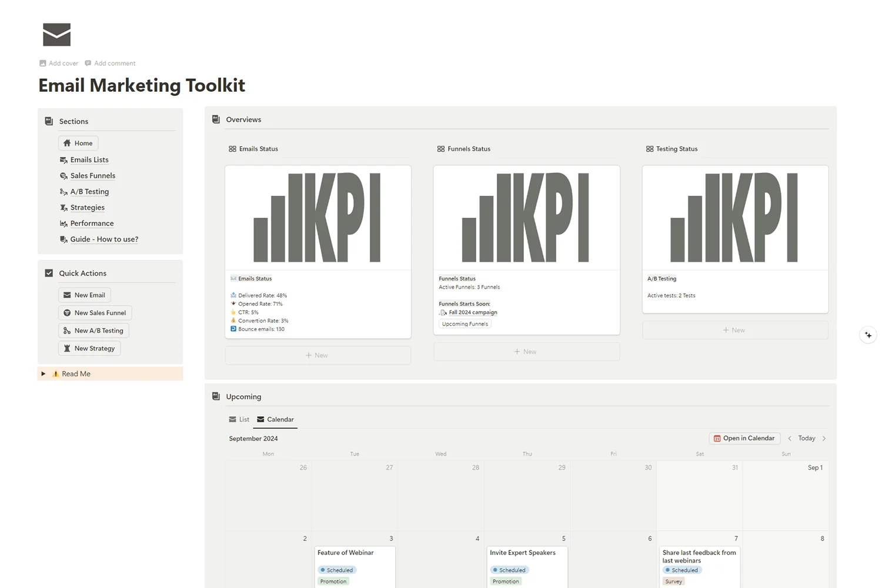Click the New Strategy button
Screen dimensions: 882x588
click(89, 348)
